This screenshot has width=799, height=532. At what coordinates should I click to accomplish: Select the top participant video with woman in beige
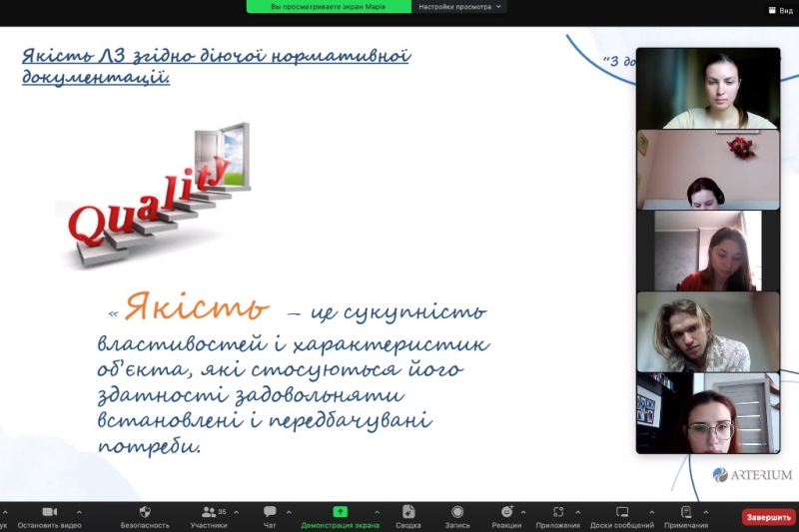click(708, 89)
